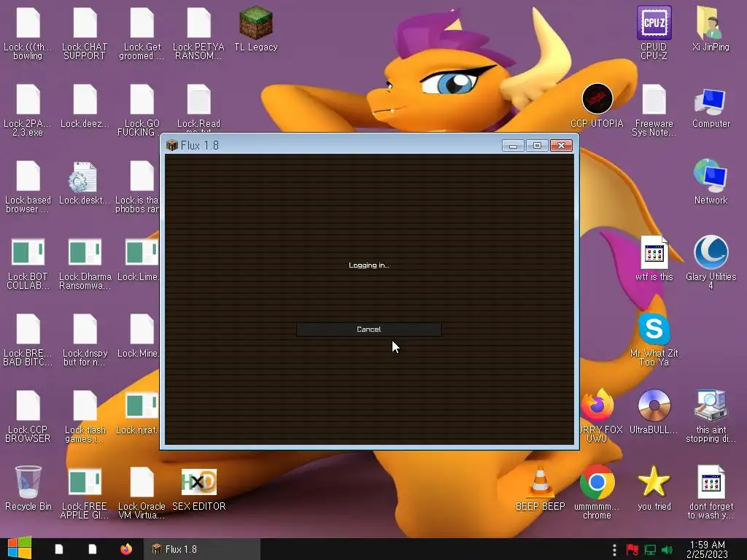Open 'this aint stopping di...' icon
Screen dimensions: 747x560
[711, 416]
